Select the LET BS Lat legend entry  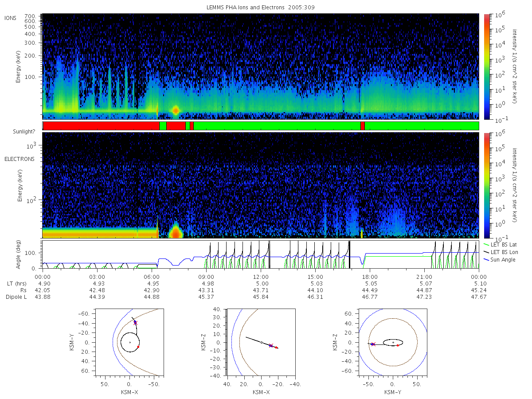coord(502,244)
